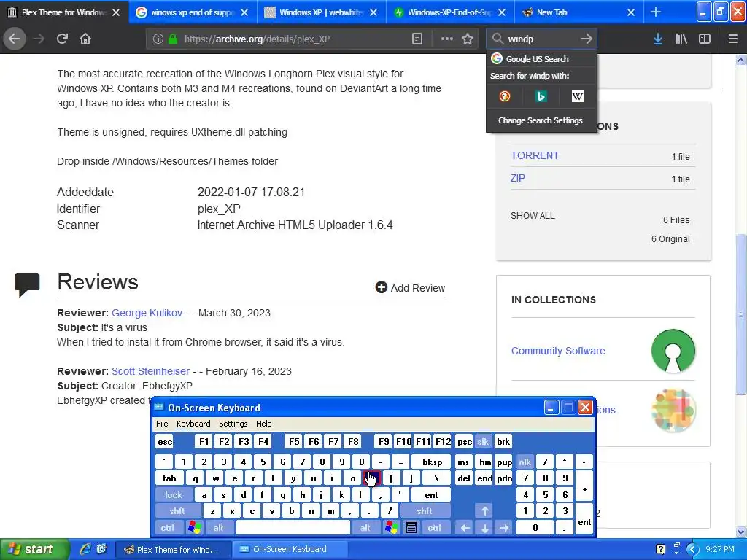Open page actions three-dot menu
This screenshot has width=747, height=560.
coord(447,39)
